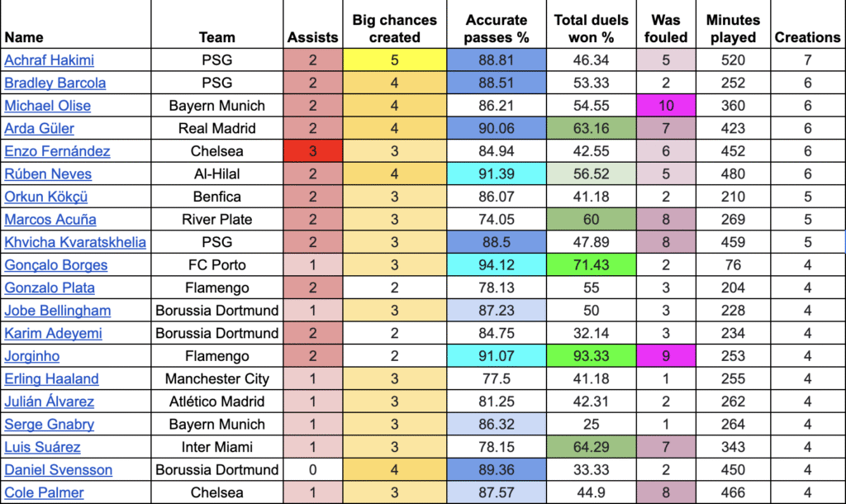Image resolution: width=846 pixels, height=504 pixels.
Task: Open the Erling Haaland link
Action: (51, 379)
